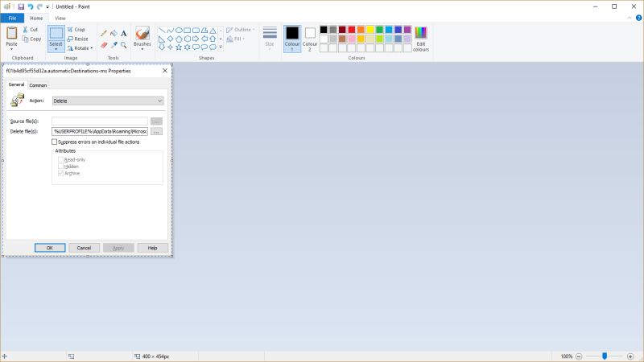Image resolution: width=644 pixels, height=362 pixels.
Task: Click the zoom in plus button
Action: point(630,356)
